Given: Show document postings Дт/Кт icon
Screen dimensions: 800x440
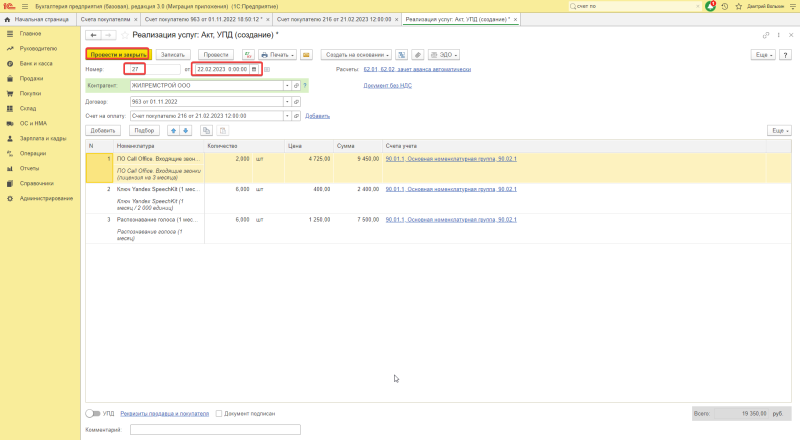Looking at the screenshot, I should (x=248, y=55).
